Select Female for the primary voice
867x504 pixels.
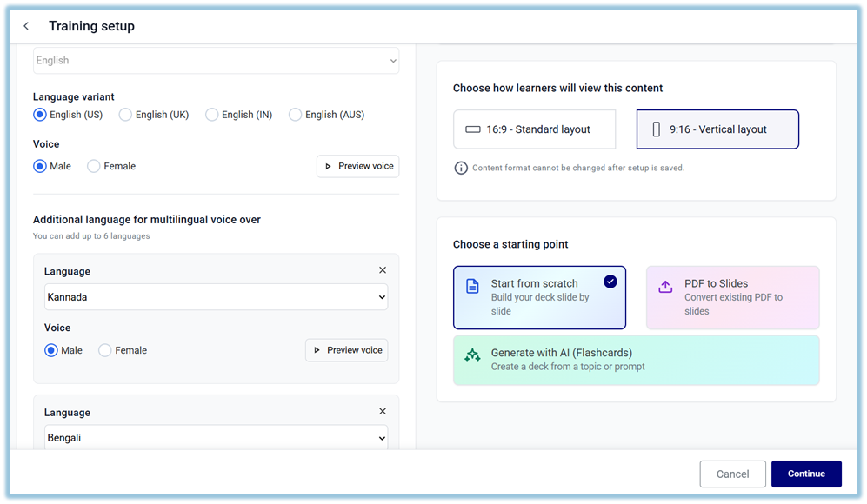click(x=94, y=166)
